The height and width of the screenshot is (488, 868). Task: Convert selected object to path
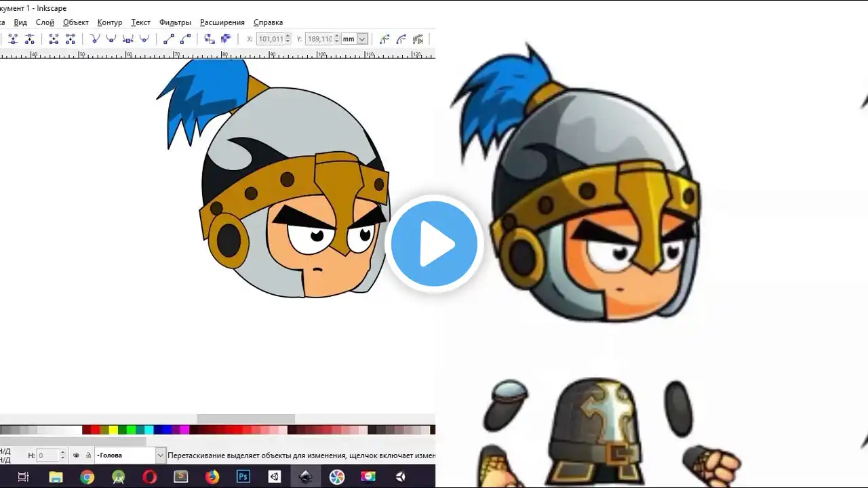210,39
